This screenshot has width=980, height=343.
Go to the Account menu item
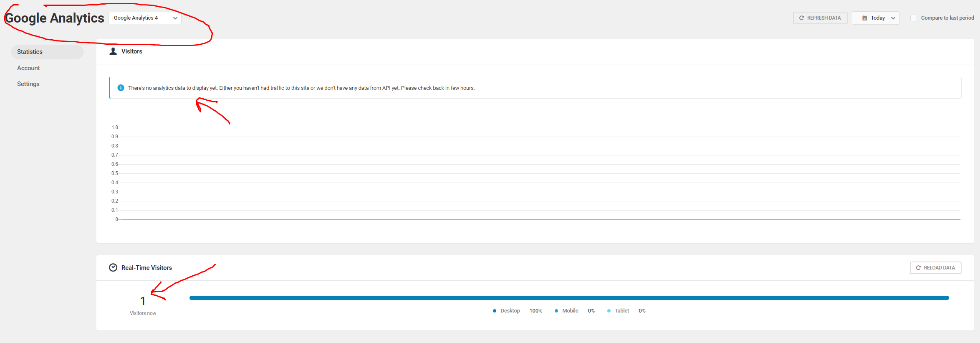[28, 68]
